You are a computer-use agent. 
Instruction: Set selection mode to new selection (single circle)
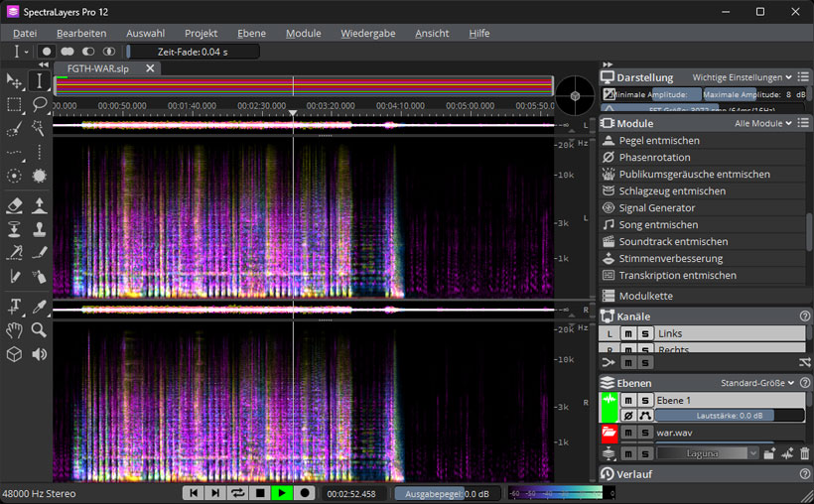pos(47,52)
